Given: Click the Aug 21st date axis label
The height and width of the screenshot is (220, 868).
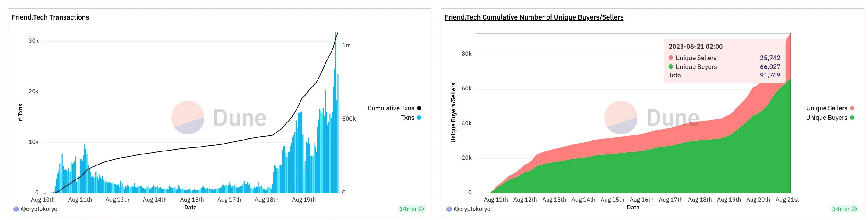Looking at the screenshot, I should coord(787,200).
